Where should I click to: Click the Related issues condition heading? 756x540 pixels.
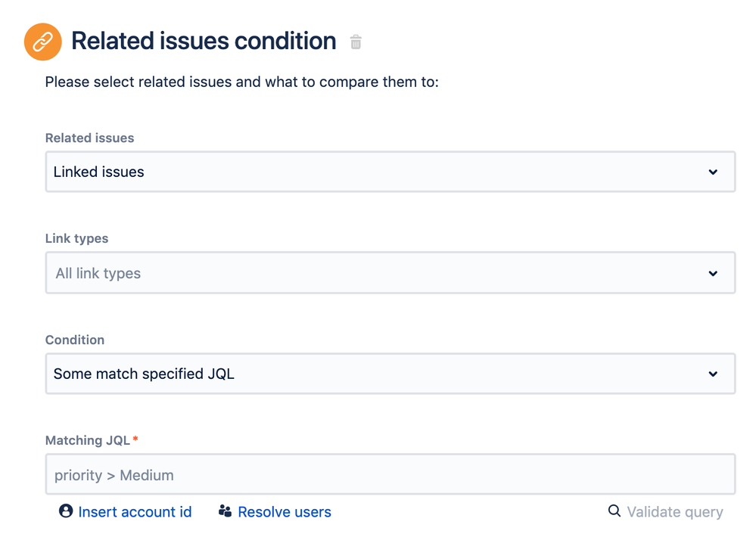tap(204, 41)
